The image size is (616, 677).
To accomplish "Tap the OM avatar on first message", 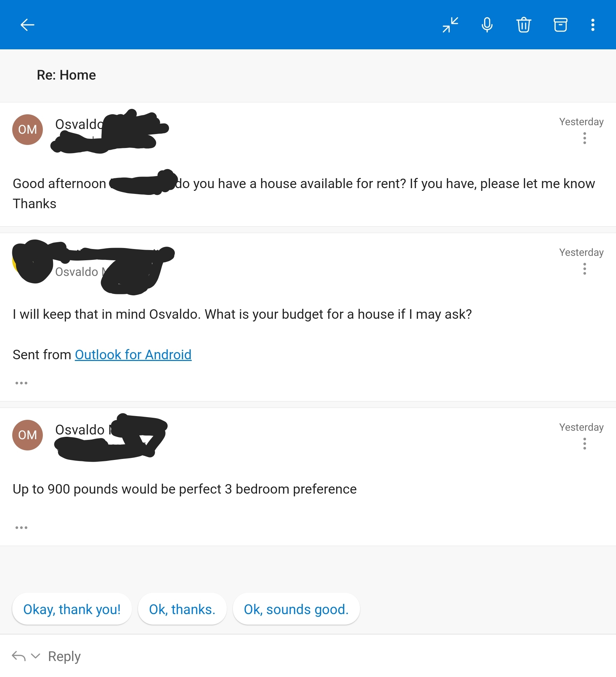I will 28,130.
